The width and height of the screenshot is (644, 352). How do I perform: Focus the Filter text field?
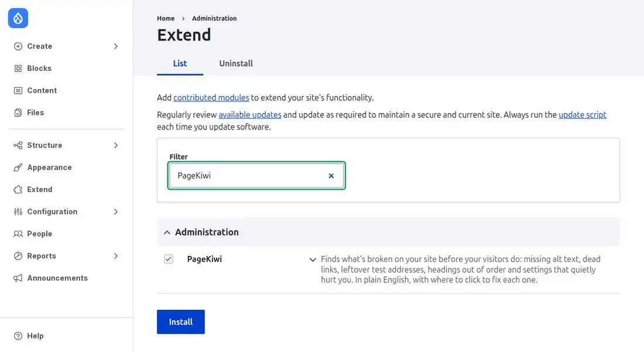point(256,176)
